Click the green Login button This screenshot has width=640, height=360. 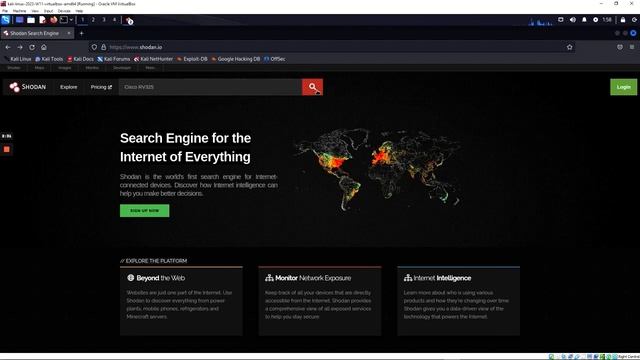(x=623, y=87)
